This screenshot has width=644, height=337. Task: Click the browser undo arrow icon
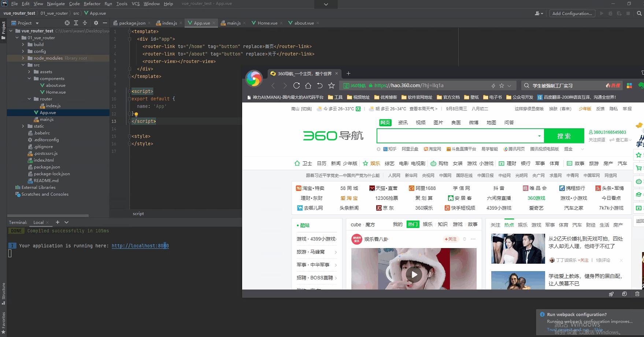[x=320, y=86]
